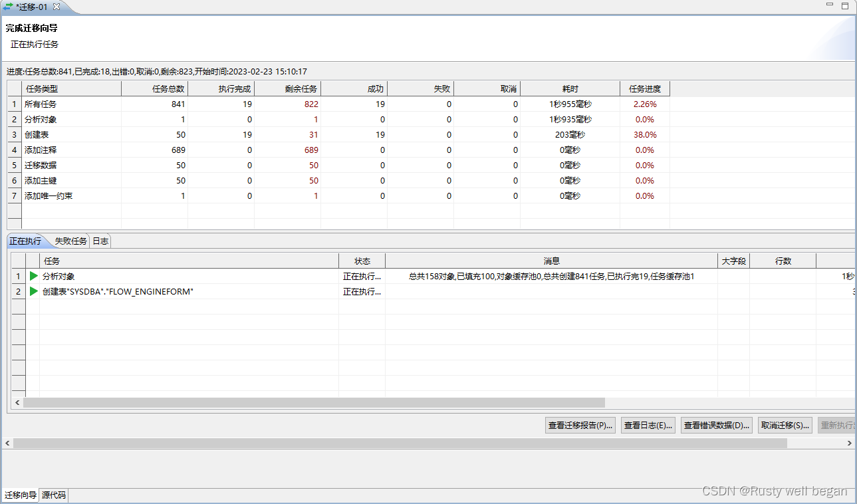Click the 203毫秒 duration cell
Image resolution: width=857 pixels, height=504 pixels.
(570, 135)
